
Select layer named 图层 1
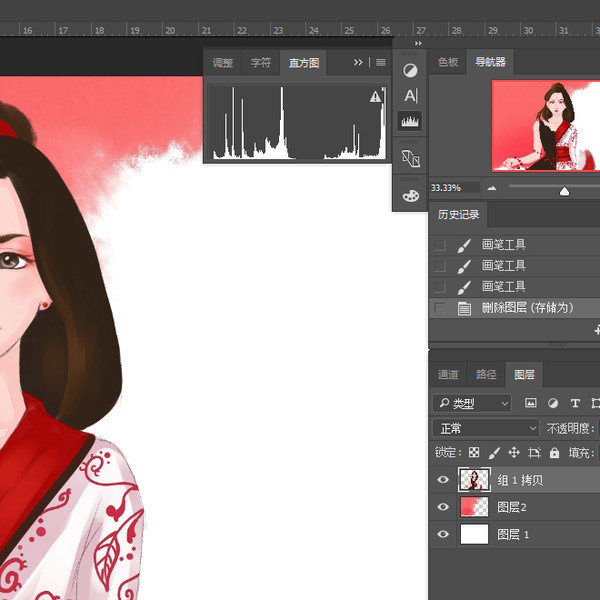point(515,534)
